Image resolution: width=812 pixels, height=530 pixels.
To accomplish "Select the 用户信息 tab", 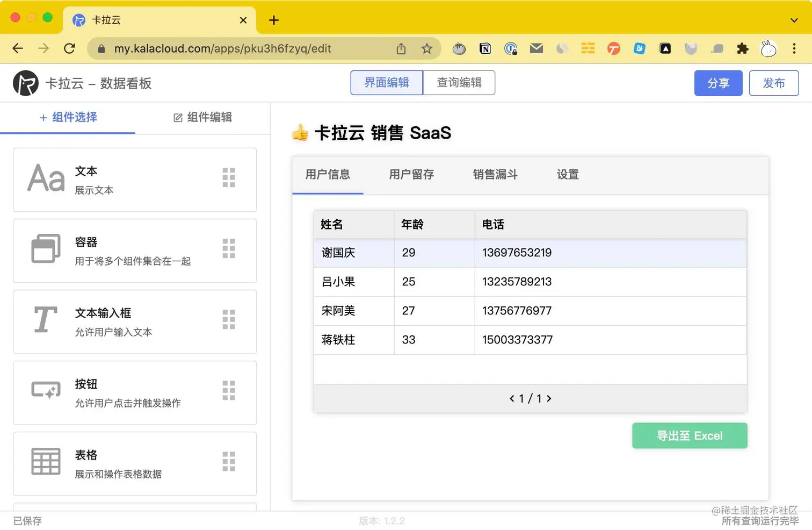I will pyautogui.click(x=328, y=175).
